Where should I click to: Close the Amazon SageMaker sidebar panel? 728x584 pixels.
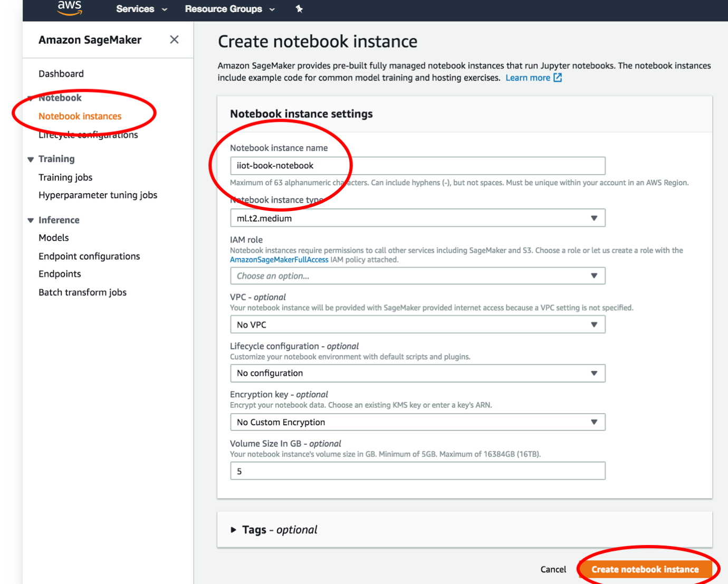pos(174,40)
